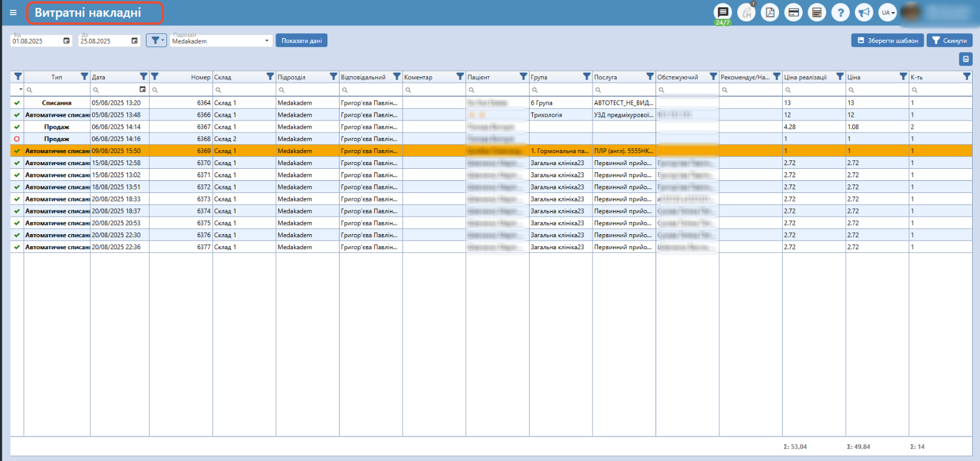Screen dimensions: 980x461
Task: Click search field under Номер column
Action: pos(181,90)
